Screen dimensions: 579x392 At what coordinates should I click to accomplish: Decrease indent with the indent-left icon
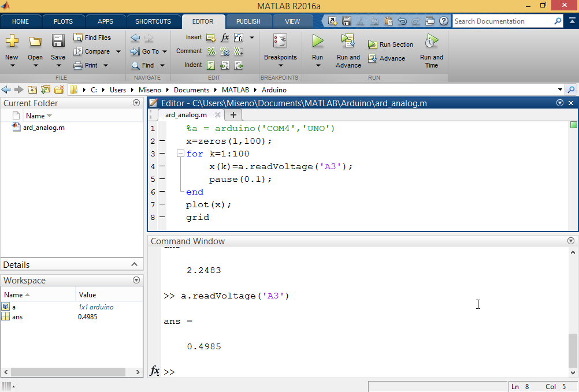(239, 66)
